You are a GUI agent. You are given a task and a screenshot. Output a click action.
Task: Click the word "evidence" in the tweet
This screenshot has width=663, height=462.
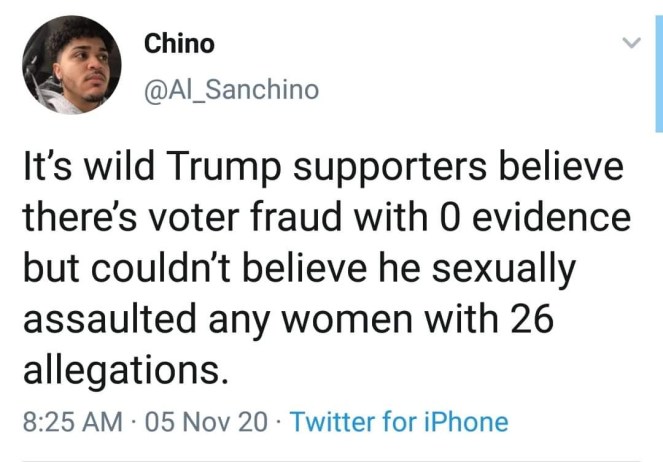544,218
